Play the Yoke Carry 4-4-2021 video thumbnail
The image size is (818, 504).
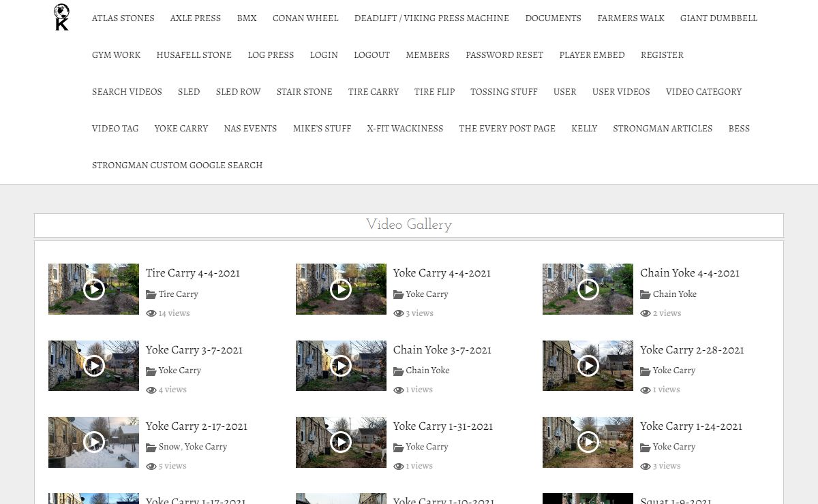[341, 289]
